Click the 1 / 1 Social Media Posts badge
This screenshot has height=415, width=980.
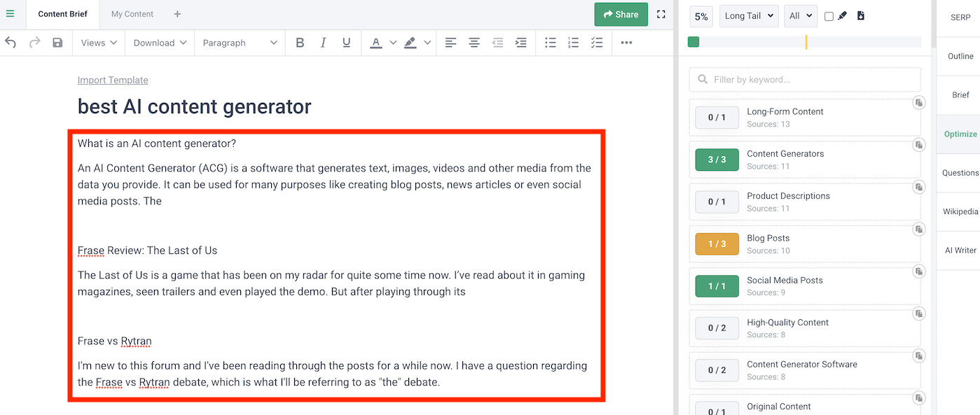pyautogui.click(x=717, y=286)
